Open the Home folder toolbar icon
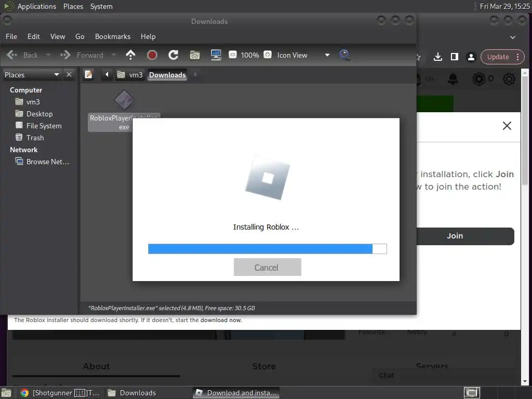This screenshot has width=532, height=399. (195, 55)
